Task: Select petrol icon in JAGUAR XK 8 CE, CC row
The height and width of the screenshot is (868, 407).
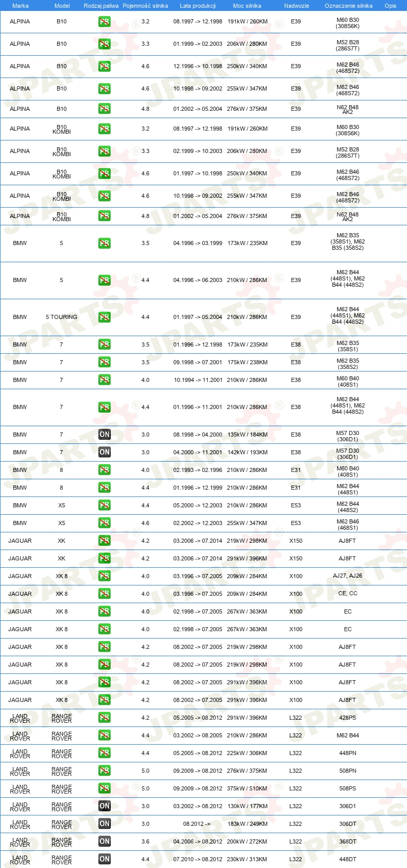Action: tap(105, 594)
